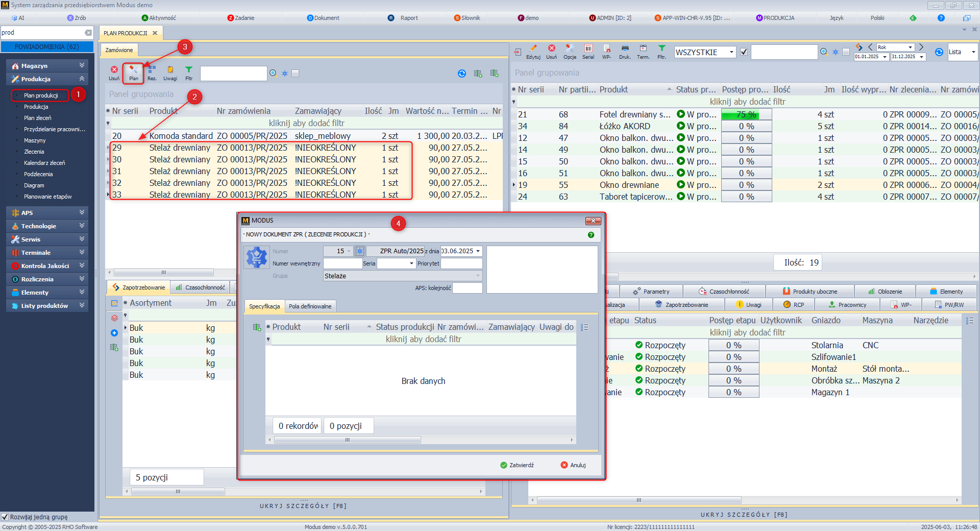Image resolution: width=980 pixels, height=531 pixels.
Task: Open Uwagi notes in the orders toolbar
Action: [x=170, y=73]
